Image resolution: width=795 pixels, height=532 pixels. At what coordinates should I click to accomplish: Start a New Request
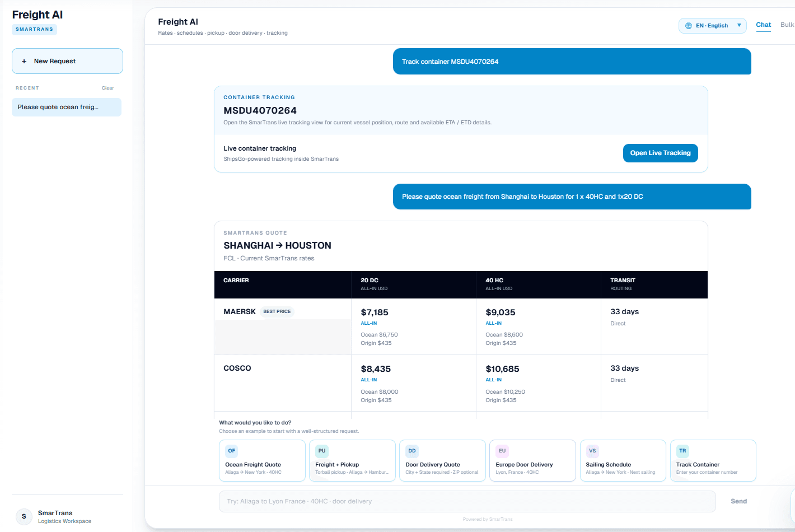click(x=67, y=61)
